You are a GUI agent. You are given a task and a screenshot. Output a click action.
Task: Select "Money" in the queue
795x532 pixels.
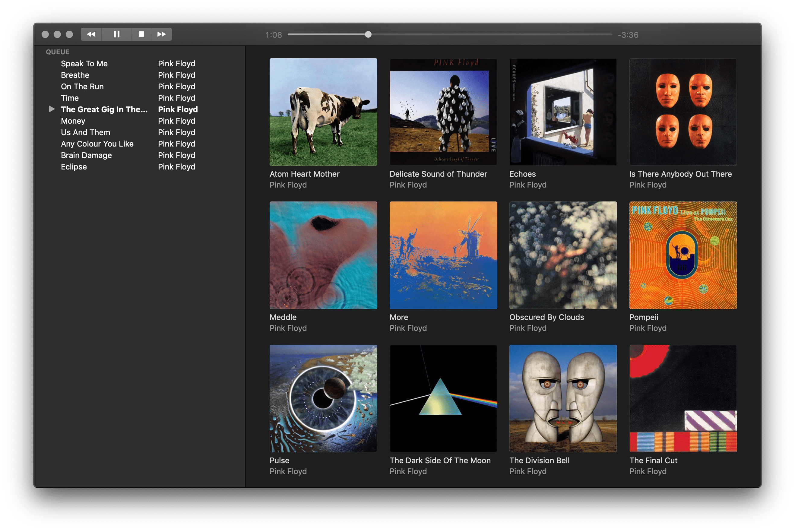[73, 121]
